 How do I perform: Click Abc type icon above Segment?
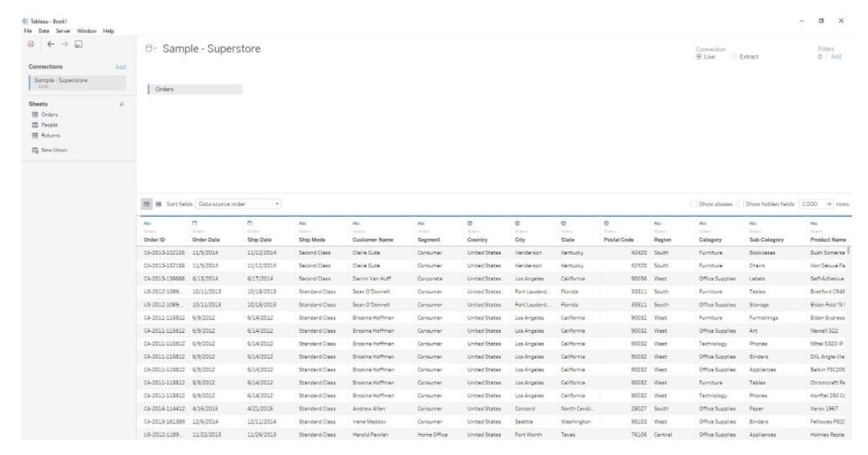(x=421, y=224)
